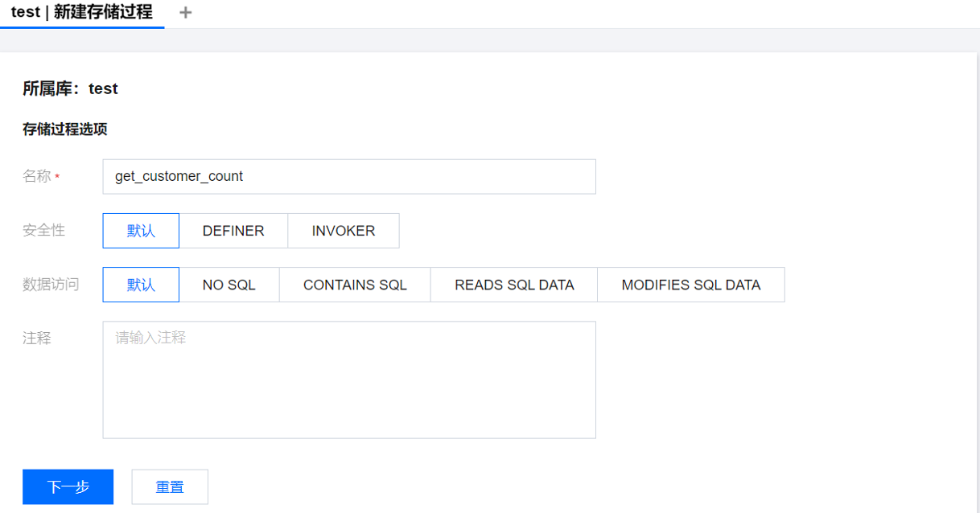Click into the 注释 comment text area
Viewport: 980px width, 513px height.
coord(348,380)
